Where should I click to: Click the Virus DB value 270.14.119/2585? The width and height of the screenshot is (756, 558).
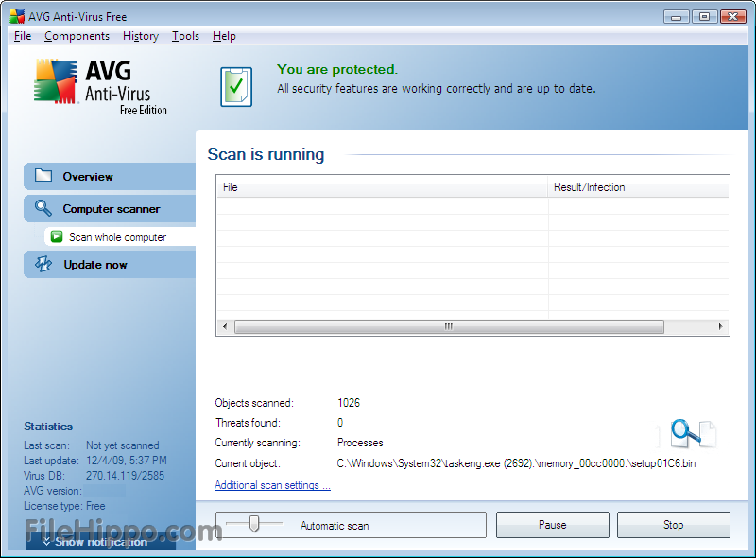pyautogui.click(x=125, y=476)
